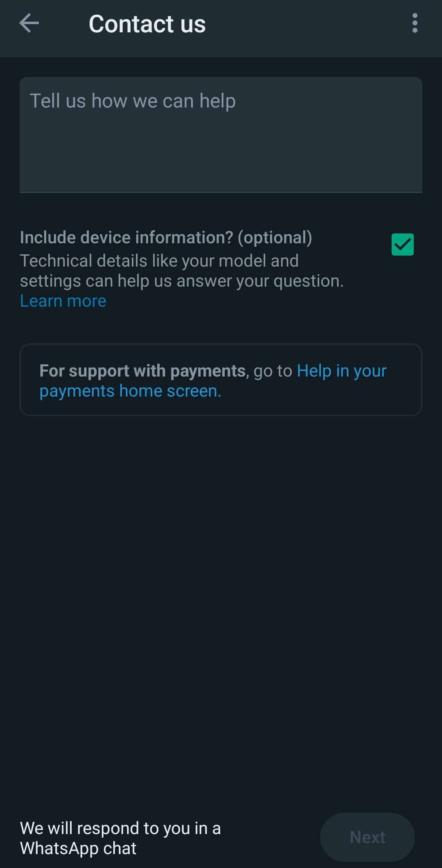
Task: Uncheck the include device information checkbox
Action: [403, 244]
